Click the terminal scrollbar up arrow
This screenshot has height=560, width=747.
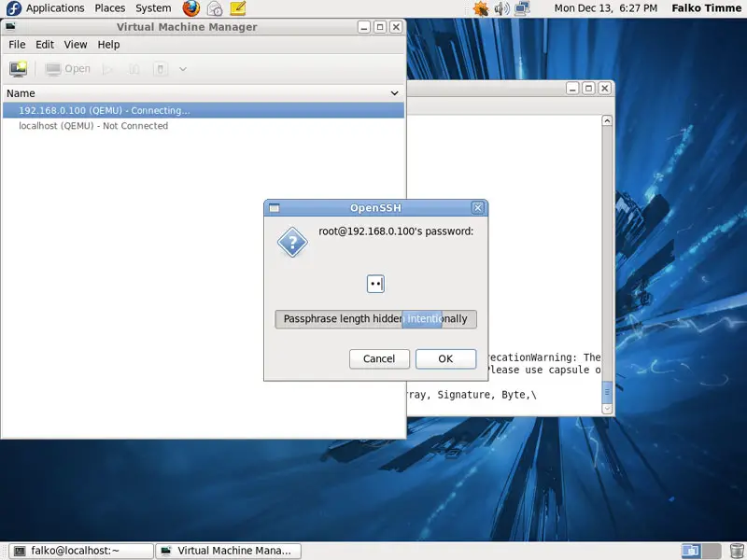pyautogui.click(x=607, y=120)
